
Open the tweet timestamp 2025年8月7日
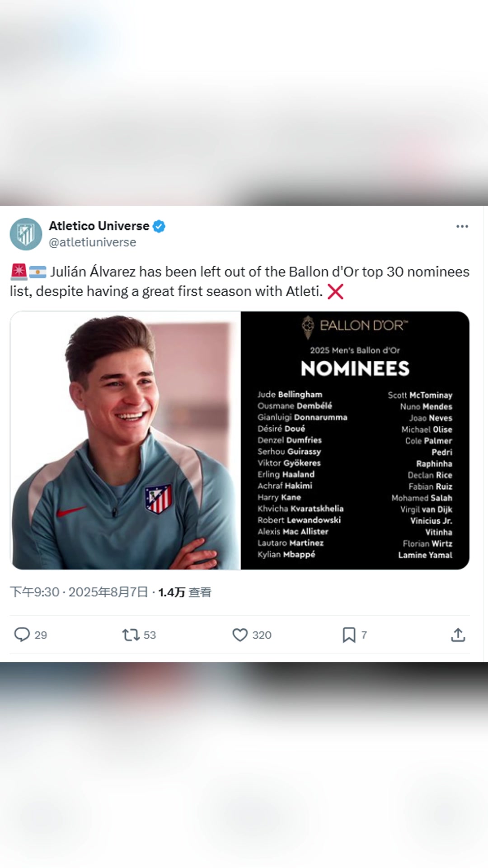point(108,592)
